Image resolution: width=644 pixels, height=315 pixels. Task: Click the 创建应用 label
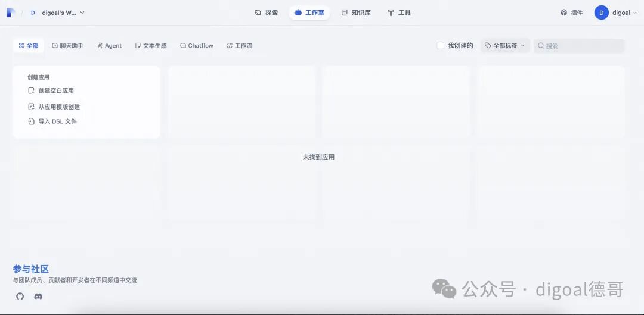pyautogui.click(x=39, y=77)
